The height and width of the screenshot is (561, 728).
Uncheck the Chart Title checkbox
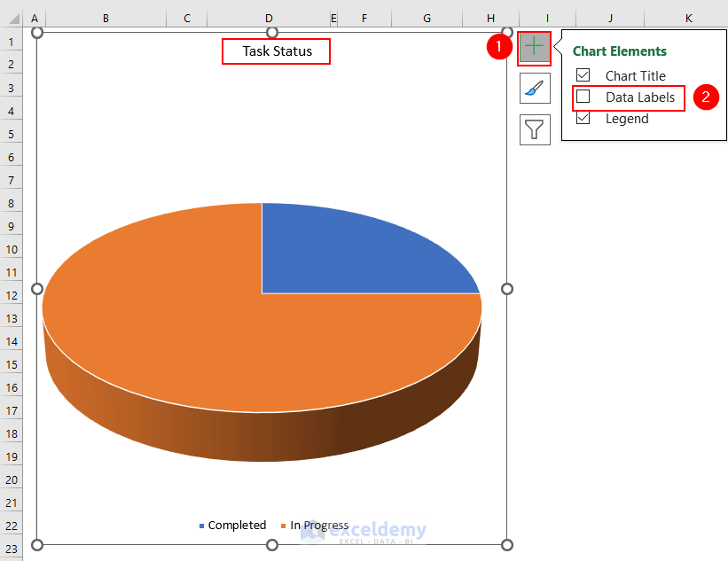583,76
